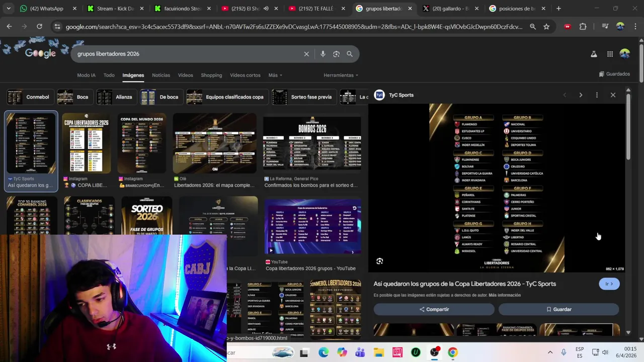Go back in browser history
The width and height of the screenshot is (644, 362).
tap(10, 27)
